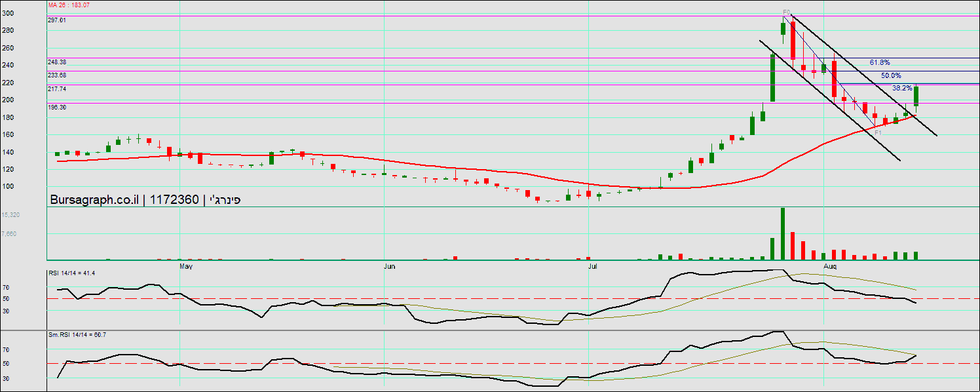This screenshot has height=392, width=980.
Task: Select the 61.8% Fibonacci retracement label
Action: [x=880, y=62]
